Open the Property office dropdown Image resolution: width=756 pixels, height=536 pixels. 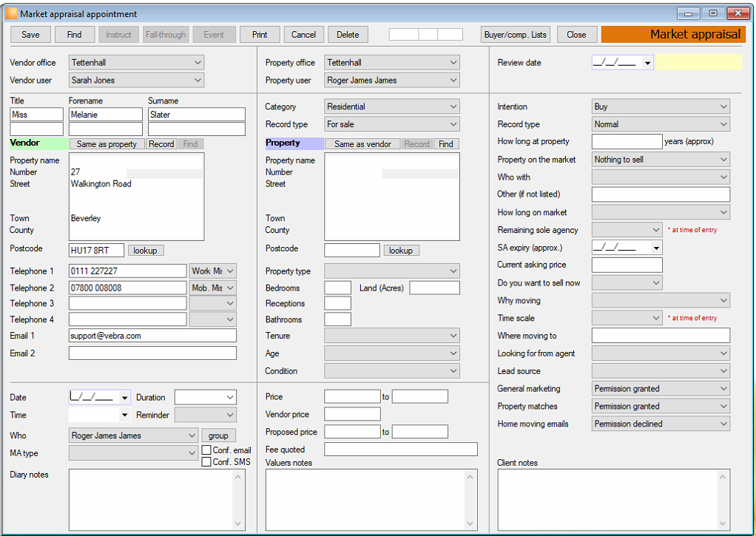coord(392,62)
